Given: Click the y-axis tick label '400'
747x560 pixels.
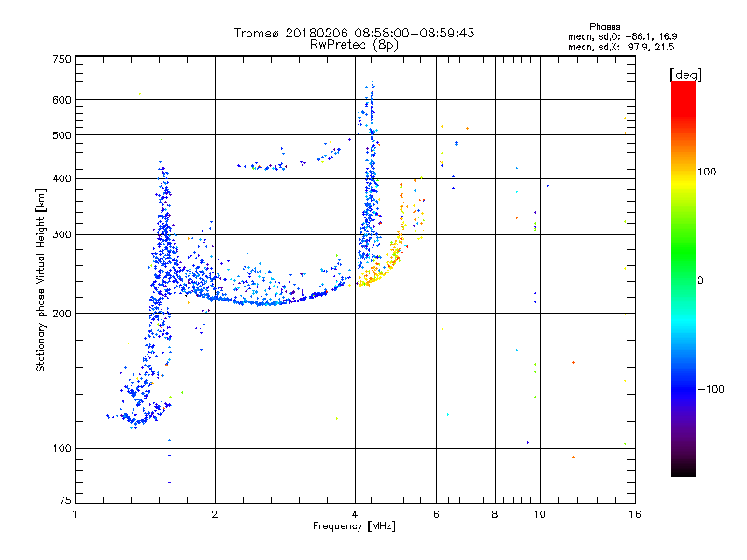Looking at the screenshot, I should pos(62,179).
